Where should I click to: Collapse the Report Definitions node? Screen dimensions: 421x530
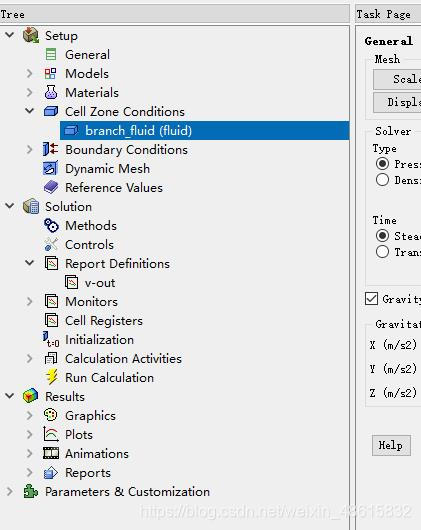pyautogui.click(x=30, y=263)
